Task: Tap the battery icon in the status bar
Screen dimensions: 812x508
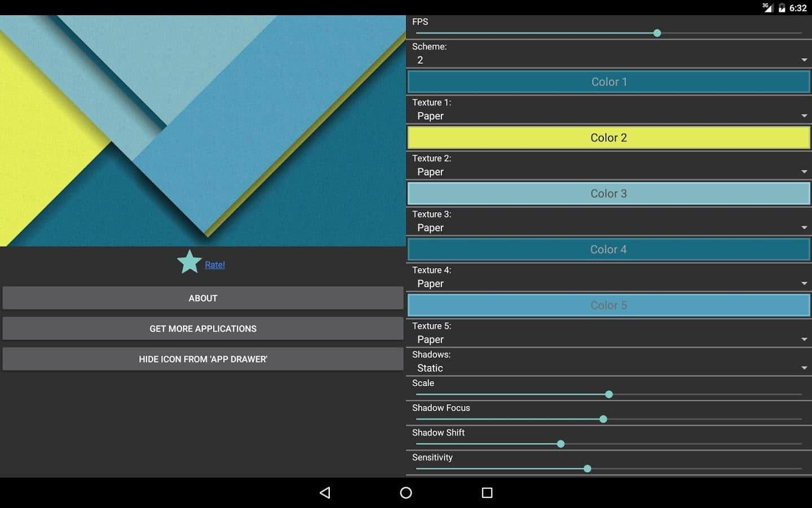Action: pyautogui.click(x=782, y=7)
